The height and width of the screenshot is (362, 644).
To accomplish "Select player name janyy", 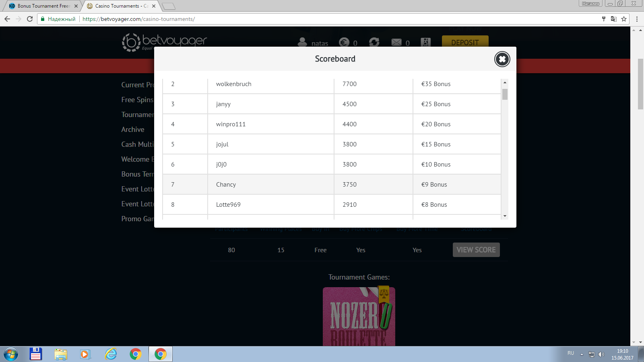I will pos(223,104).
